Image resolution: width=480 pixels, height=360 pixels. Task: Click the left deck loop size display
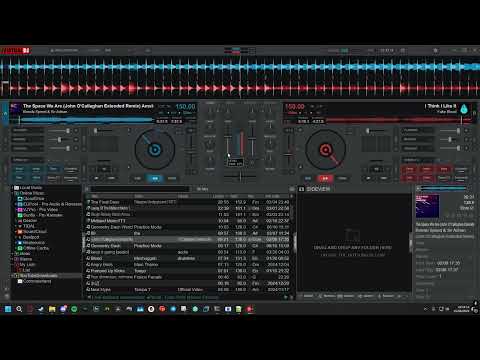pos(104,169)
